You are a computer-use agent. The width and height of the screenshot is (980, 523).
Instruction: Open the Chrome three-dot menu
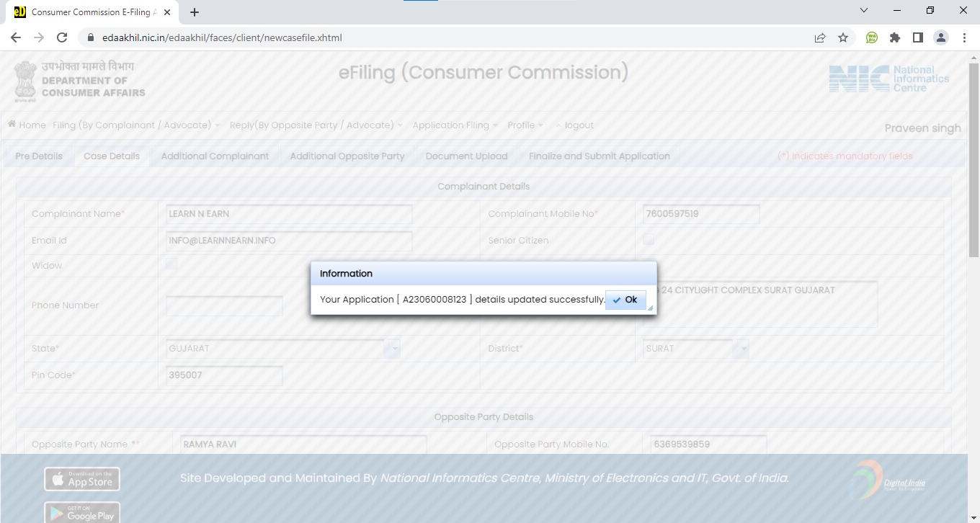(x=964, y=37)
